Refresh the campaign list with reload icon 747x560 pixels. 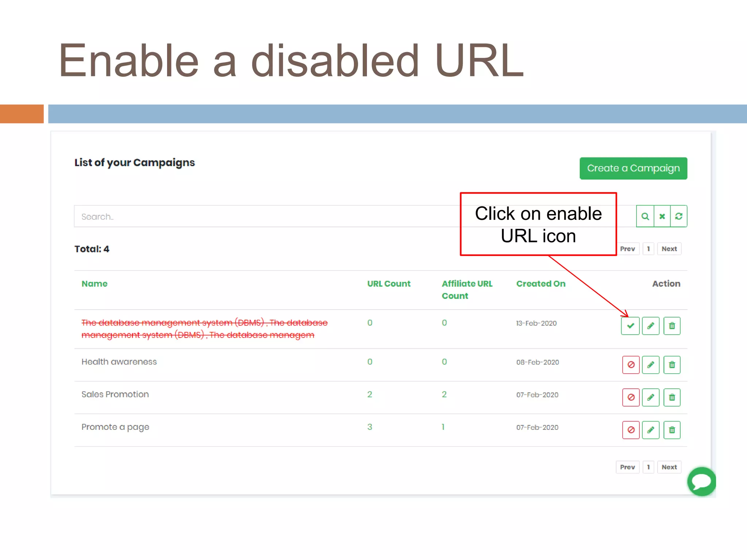[x=679, y=216]
